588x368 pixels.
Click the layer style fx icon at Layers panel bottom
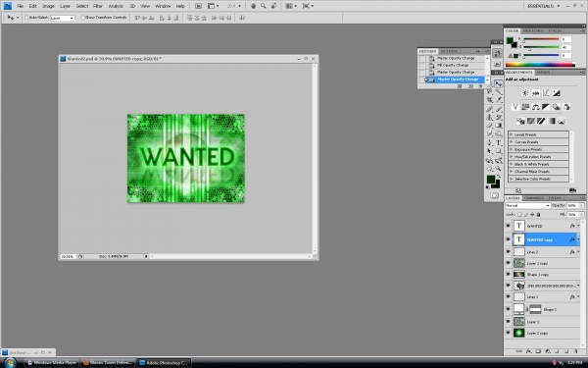pos(529,351)
